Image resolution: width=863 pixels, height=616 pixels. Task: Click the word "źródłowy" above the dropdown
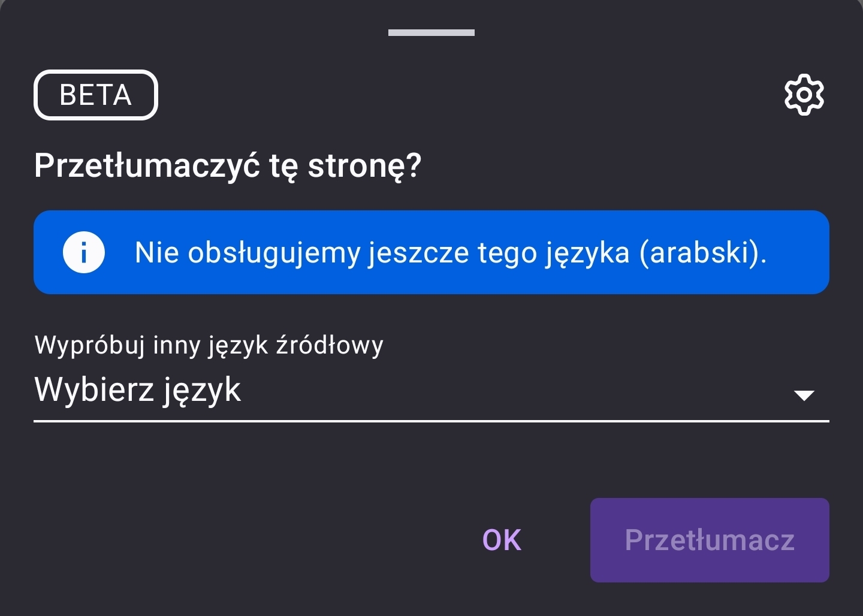[329, 345]
